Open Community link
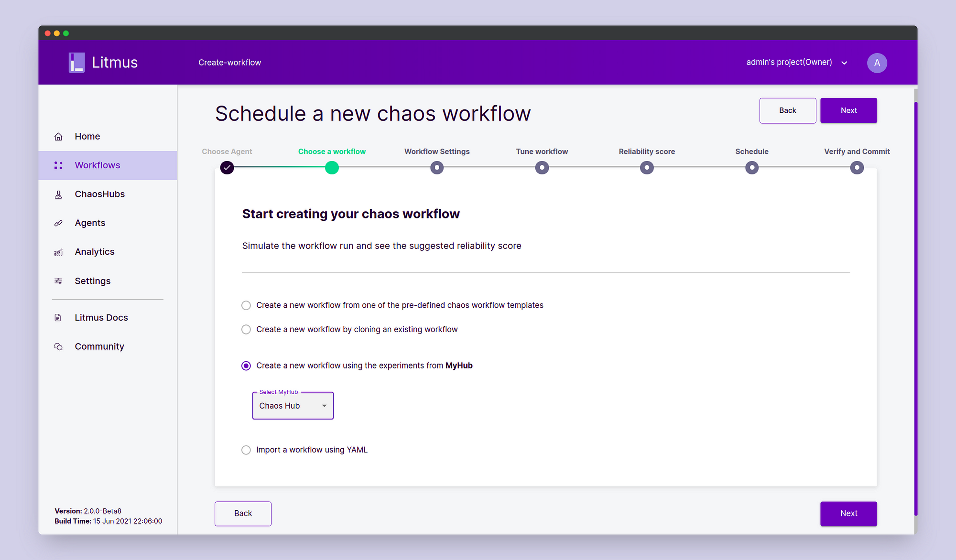This screenshot has width=956, height=560. [108, 346]
